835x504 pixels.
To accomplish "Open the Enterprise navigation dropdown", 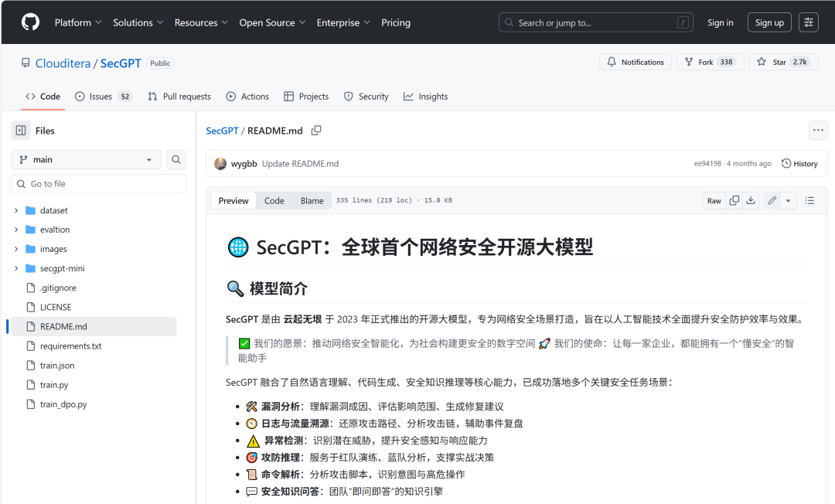I will [x=343, y=22].
